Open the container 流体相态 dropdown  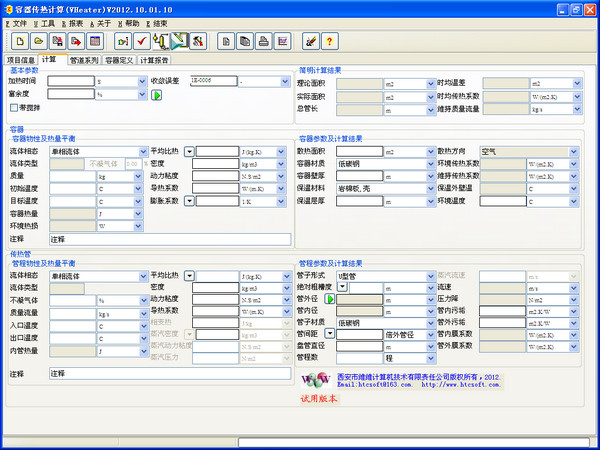pyautogui.click(x=141, y=151)
